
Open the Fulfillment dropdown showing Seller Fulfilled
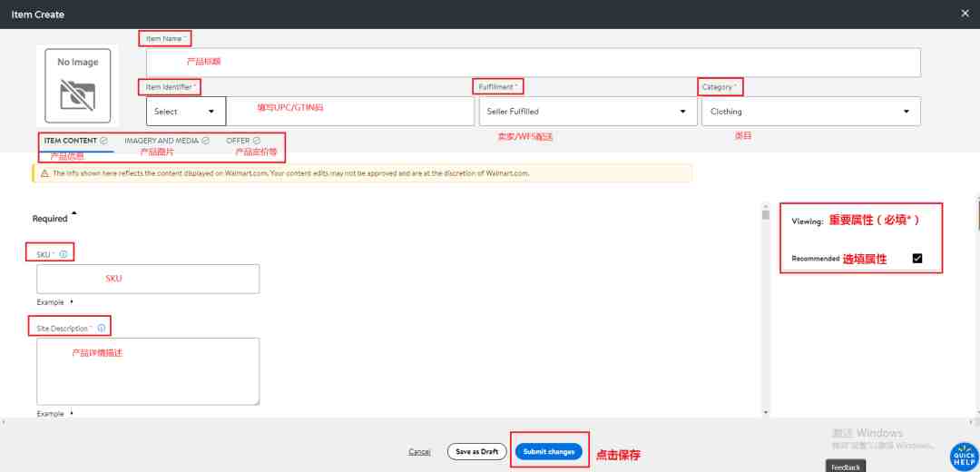pyautogui.click(x=587, y=112)
